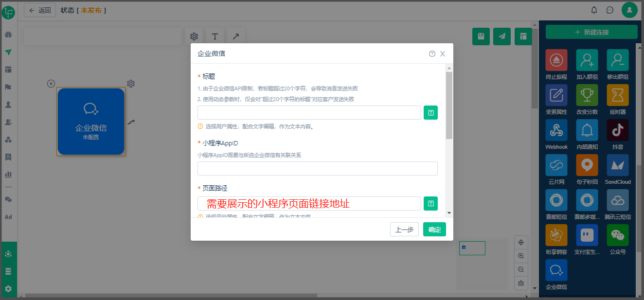Viewport: 644px width, 300px height.
Task: Click the green publish paper-plane button
Action: pyautogui.click(x=502, y=36)
